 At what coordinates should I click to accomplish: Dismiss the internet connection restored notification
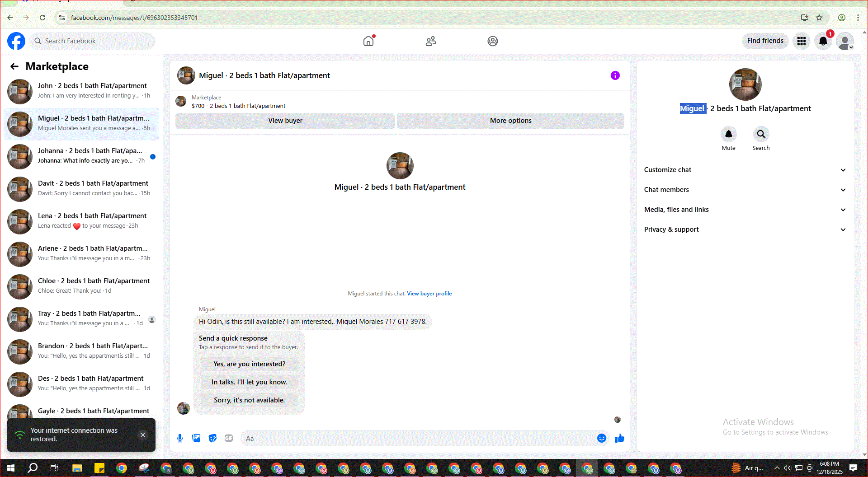(x=143, y=435)
